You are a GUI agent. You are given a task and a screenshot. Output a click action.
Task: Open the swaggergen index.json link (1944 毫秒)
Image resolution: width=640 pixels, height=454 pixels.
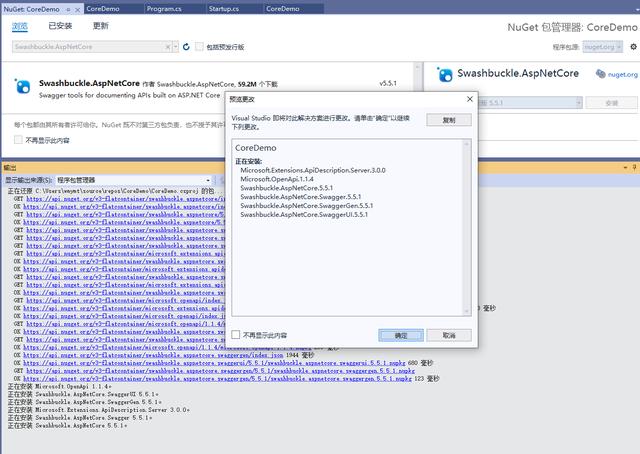click(153, 355)
